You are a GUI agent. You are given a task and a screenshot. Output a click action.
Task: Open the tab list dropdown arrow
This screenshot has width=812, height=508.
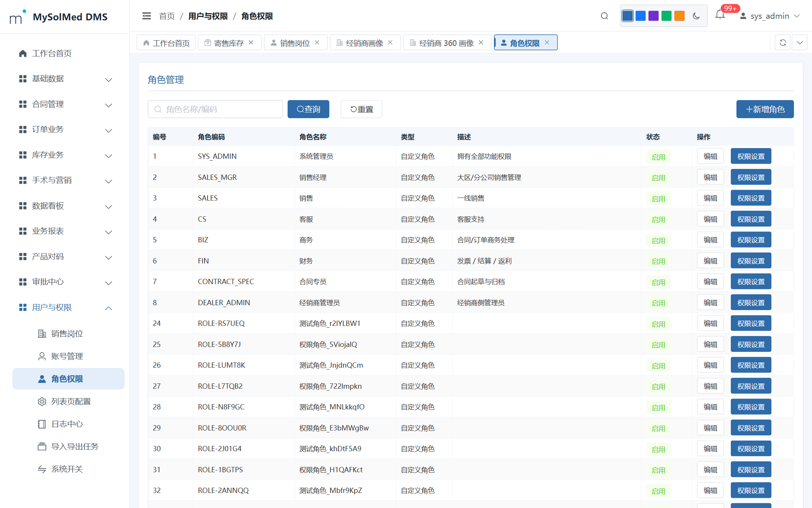point(800,43)
